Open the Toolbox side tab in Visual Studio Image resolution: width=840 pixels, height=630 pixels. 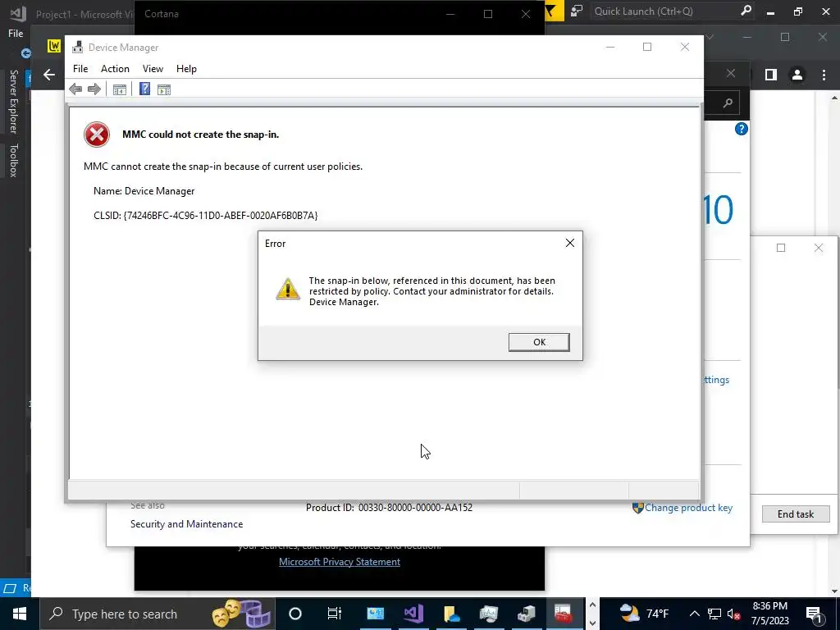point(13,160)
